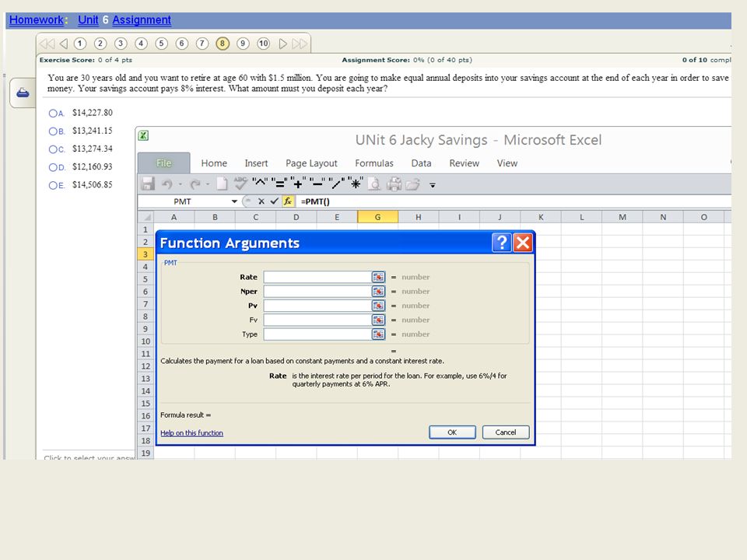Go to question 1
This screenshot has width=747, height=560.
[x=79, y=44]
